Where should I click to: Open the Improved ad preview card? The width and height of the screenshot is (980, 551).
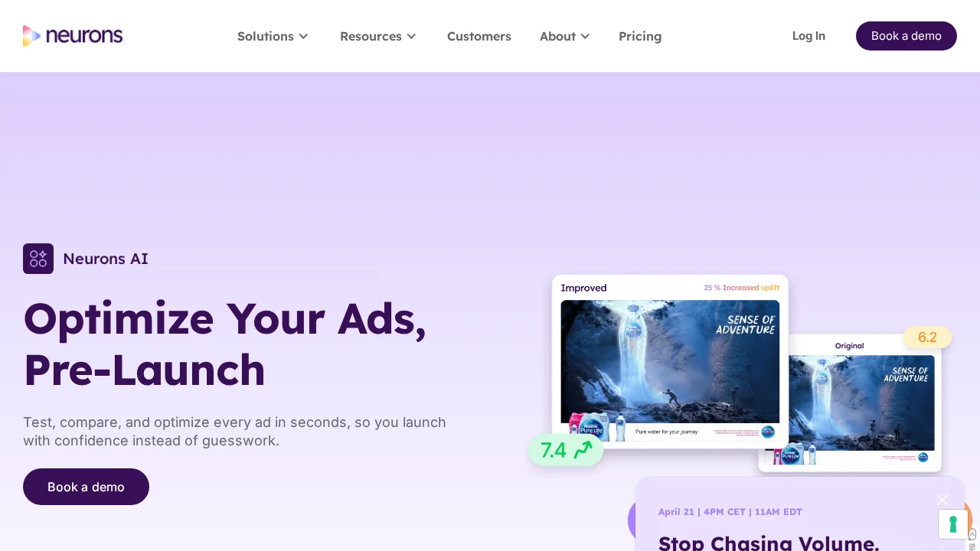tap(670, 362)
